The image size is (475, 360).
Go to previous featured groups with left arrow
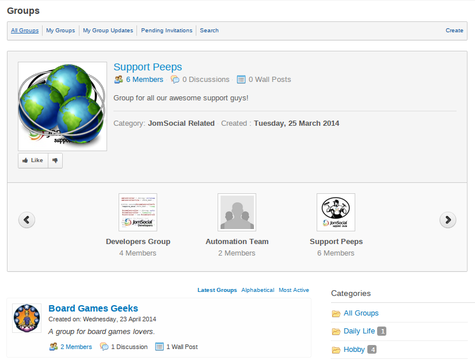click(27, 220)
